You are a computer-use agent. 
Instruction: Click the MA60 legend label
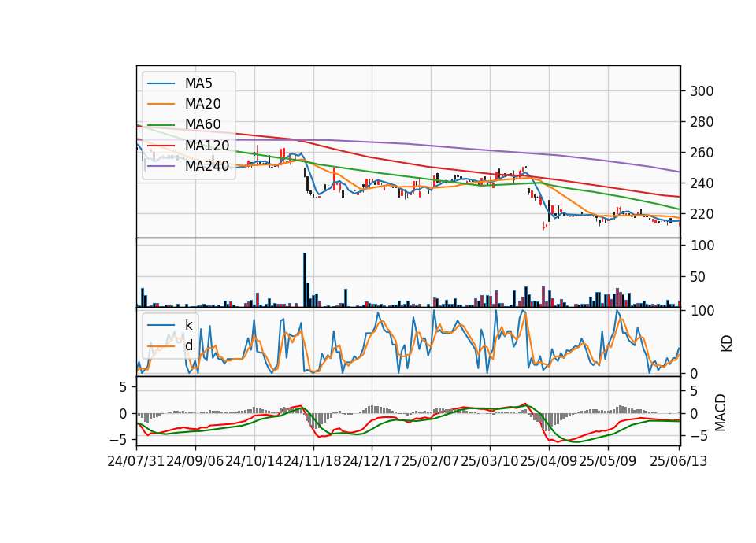tap(203, 125)
